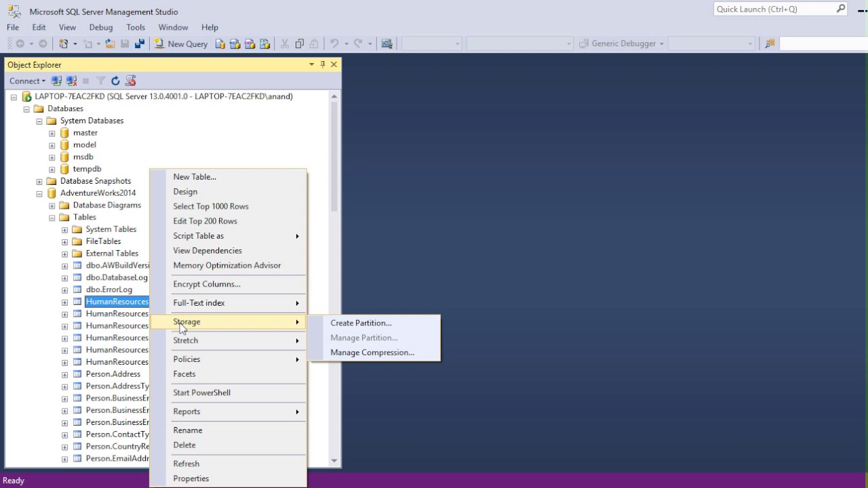The image size is (868, 488).
Task: Expand the Person.Address table node
Action: click(65, 375)
